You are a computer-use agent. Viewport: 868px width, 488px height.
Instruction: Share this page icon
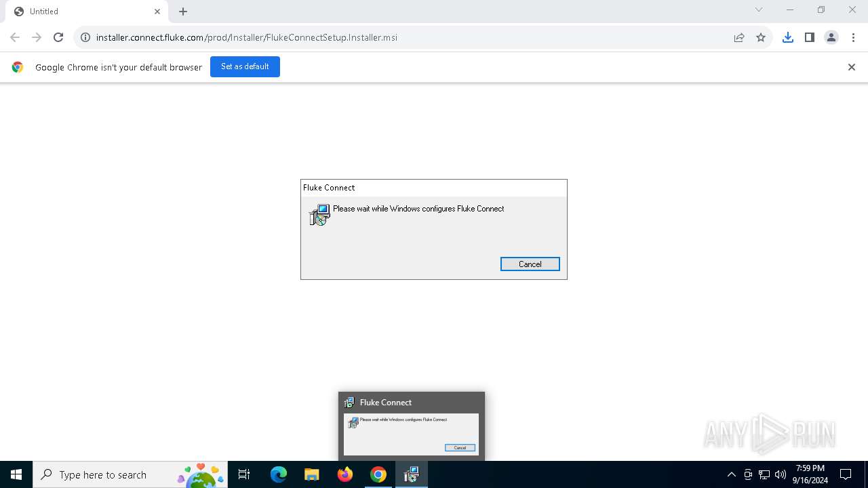[x=739, y=37]
